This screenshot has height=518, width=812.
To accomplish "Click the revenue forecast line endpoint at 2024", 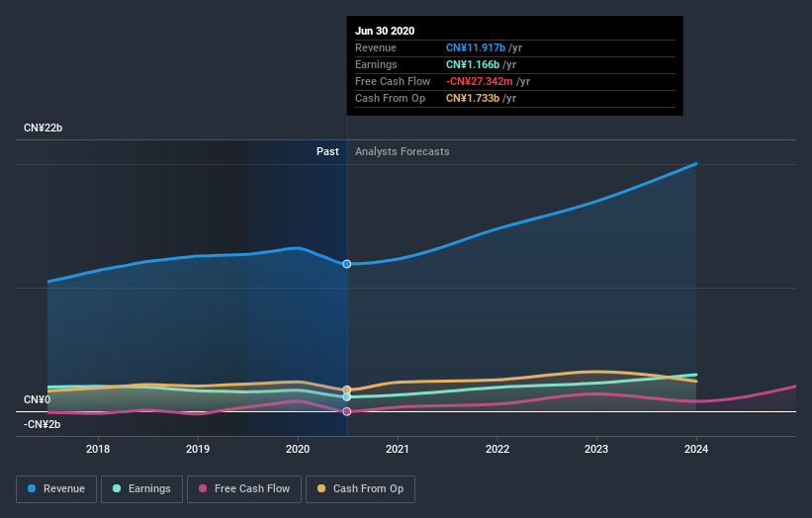I will coord(696,164).
